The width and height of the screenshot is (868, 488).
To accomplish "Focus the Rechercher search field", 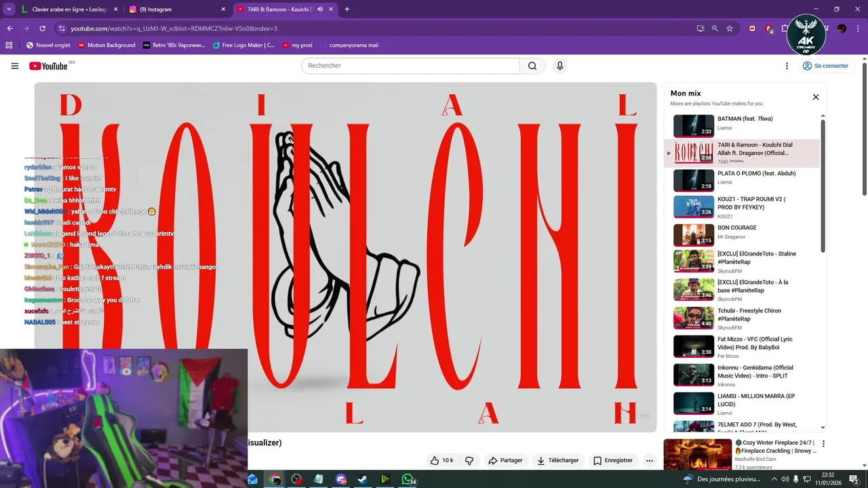I will tap(410, 66).
